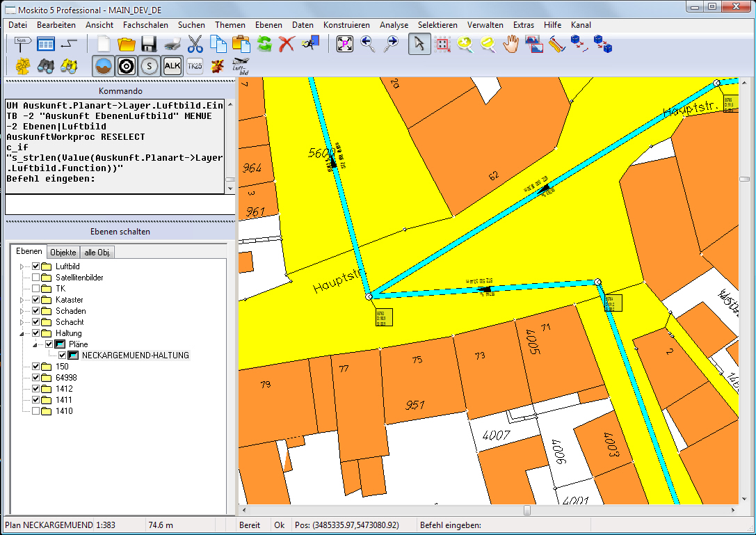Check the 1410 layer checkbox
This screenshot has width=756, height=535.
tap(35, 411)
